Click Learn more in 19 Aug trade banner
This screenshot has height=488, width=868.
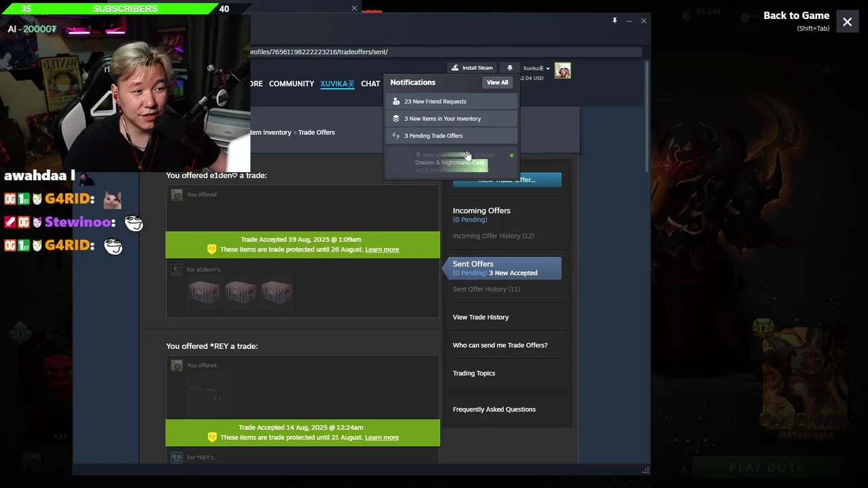pos(382,249)
